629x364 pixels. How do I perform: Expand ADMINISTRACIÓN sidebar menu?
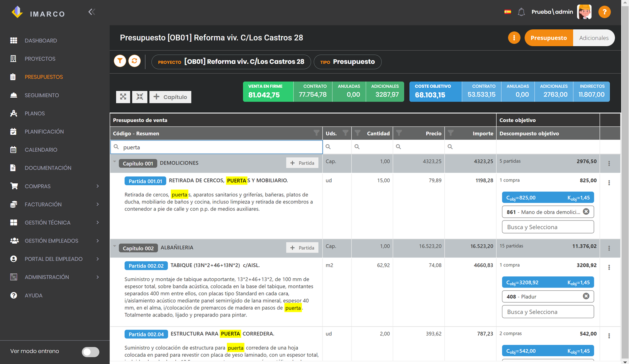tap(98, 277)
